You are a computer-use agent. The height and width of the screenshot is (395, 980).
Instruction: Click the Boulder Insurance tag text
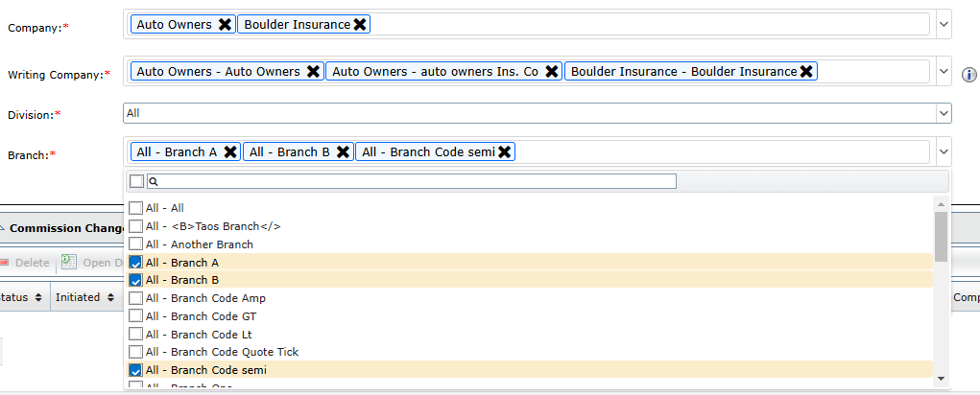coord(298,24)
